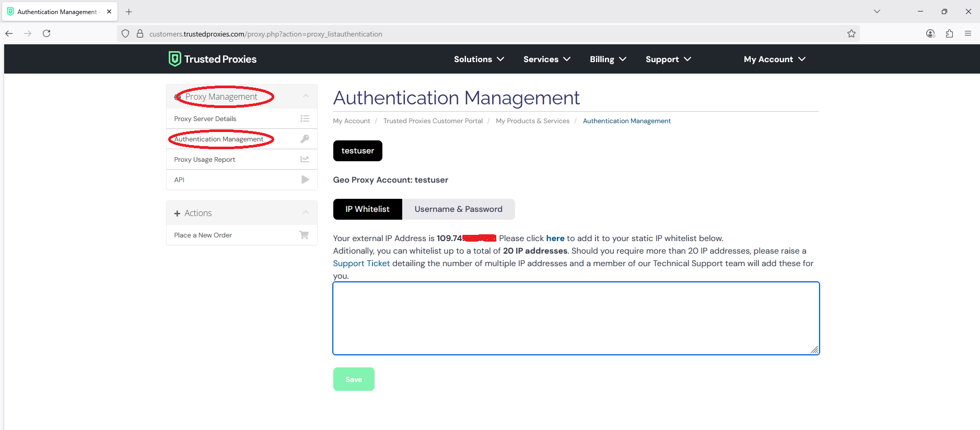Open the list all tabs dropdown arrow

click(877, 11)
